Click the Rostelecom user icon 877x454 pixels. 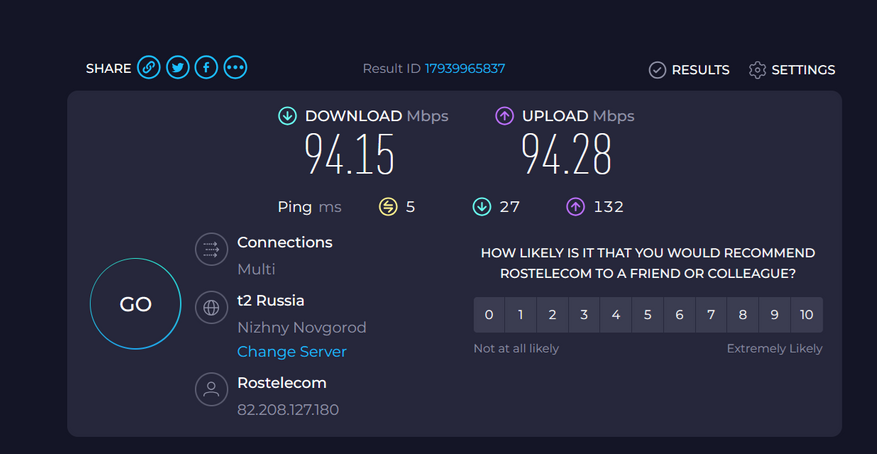211,390
